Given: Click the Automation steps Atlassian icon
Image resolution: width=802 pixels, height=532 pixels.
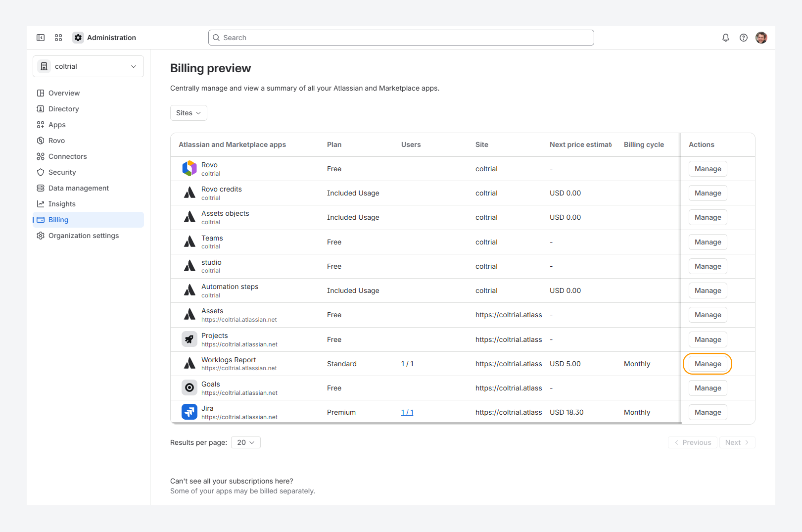Looking at the screenshot, I should 189,290.
